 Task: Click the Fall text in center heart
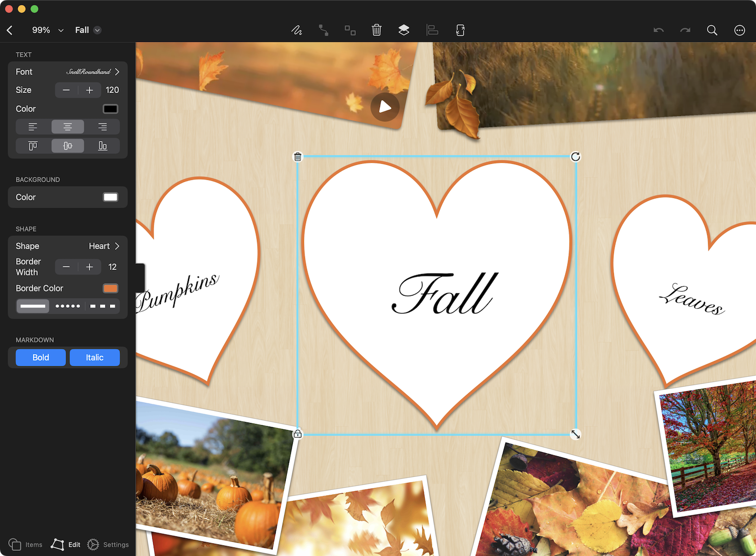click(446, 294)
